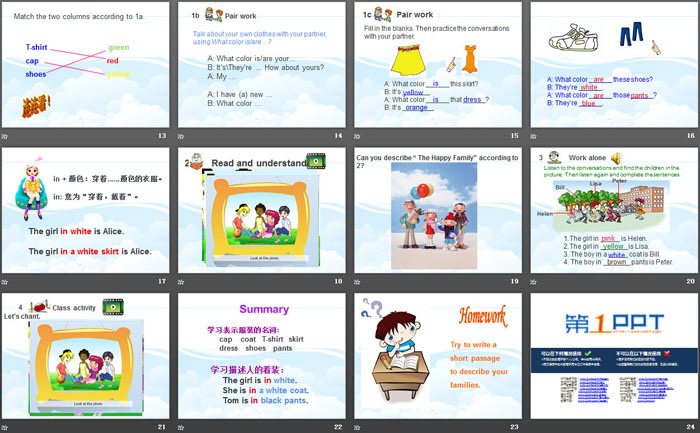The image size is (700, 433).
Task: Click the text 'Let's chant.' on slide 21
Action: [x=22, y=316]
